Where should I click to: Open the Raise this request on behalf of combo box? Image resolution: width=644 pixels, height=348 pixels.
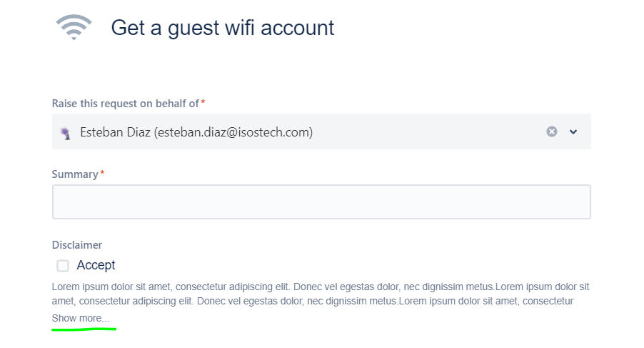(x=321, y=131)
